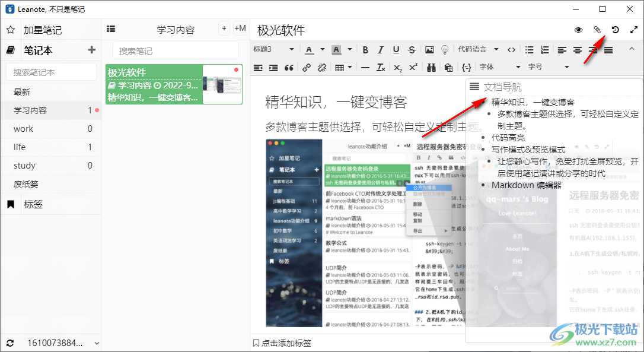Apply background highlight color button
This screenshot has width=644, height=352.
(x=336, y=50)
